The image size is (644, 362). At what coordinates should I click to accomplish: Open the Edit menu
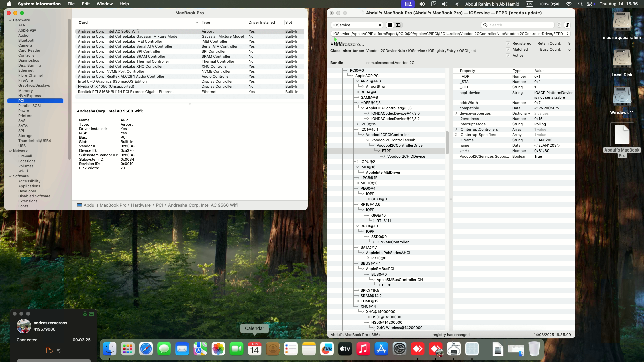pyautogui.click(x=86, y=4)
